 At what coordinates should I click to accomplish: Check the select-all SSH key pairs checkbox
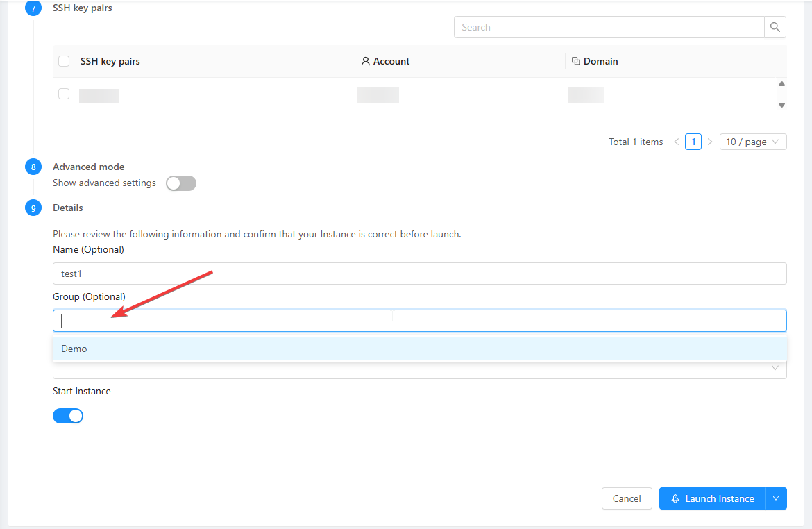click(64, 61)
